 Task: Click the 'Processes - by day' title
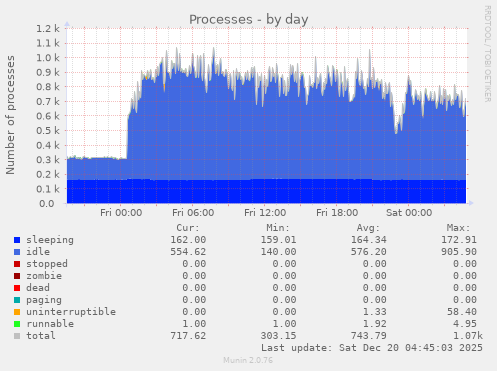pyautogui.click(x=249, y=20)
